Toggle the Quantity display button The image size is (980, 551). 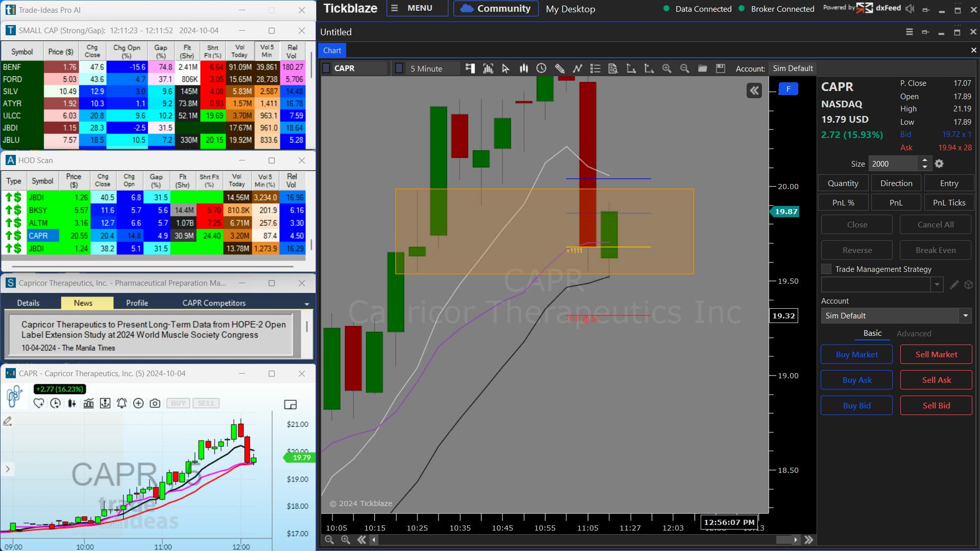pyautogui.click(x=843, y=183)
